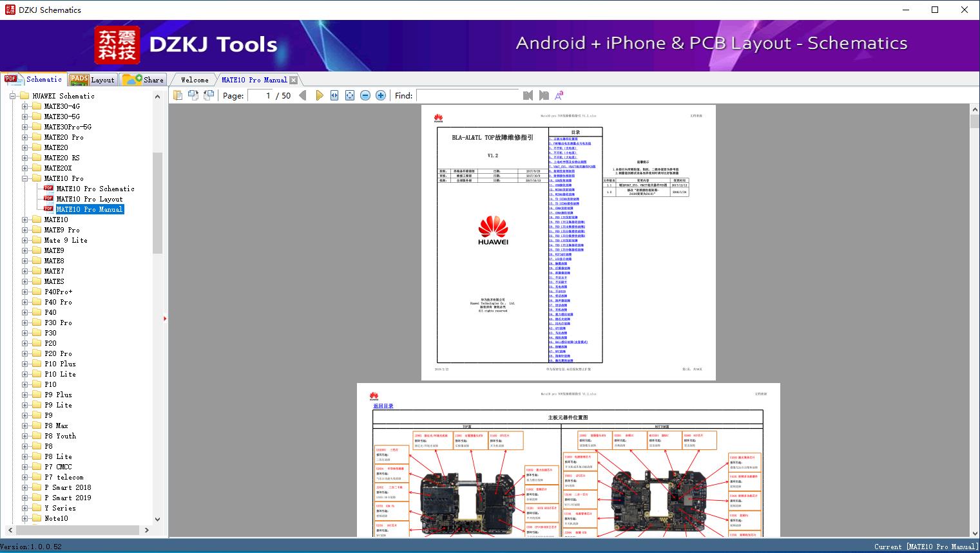Select the P8 Youth folder

point(60,436)
